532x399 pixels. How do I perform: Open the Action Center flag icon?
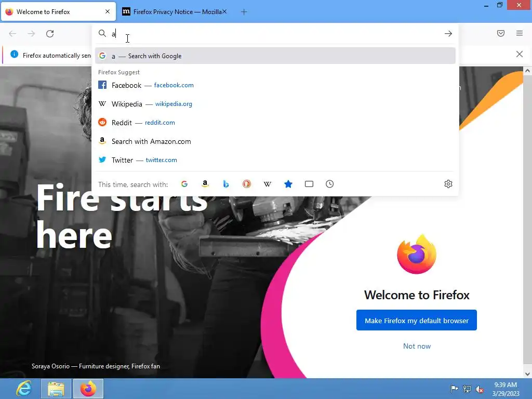click(x=454, y=389)
